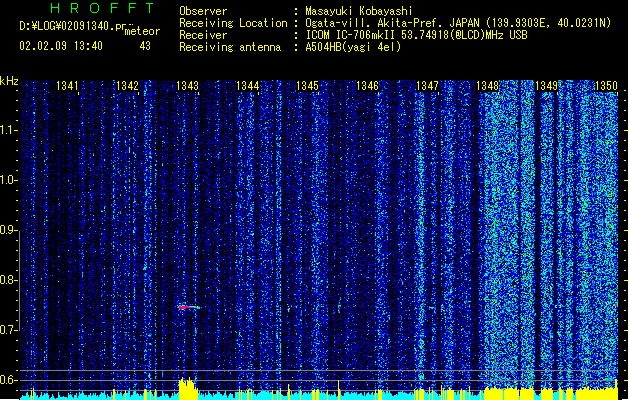Click the yellow signal peak under 1343

pyautogui.click(x=188, y=388)
